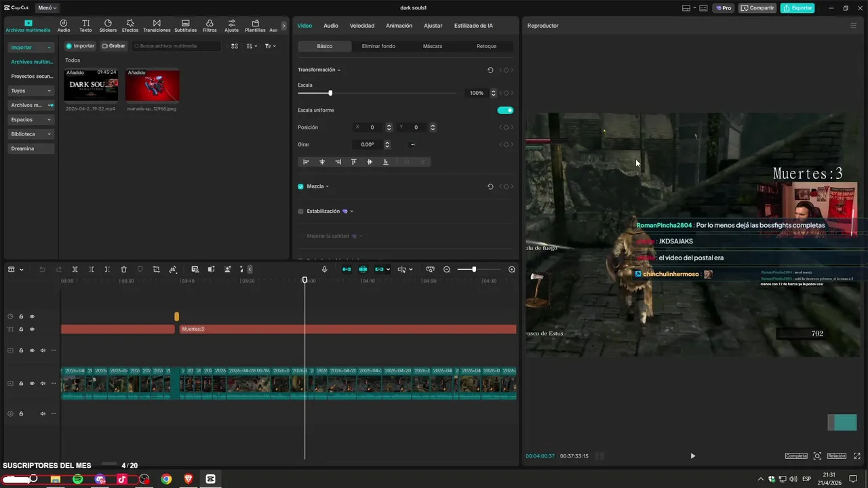Expand the Biblioteca section

tap(31, 134)
